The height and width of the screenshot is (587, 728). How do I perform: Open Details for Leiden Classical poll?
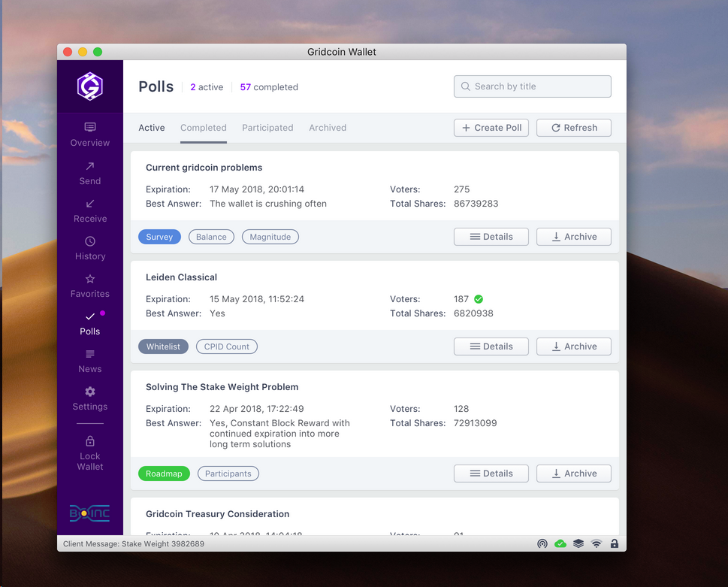coord(491,346)
